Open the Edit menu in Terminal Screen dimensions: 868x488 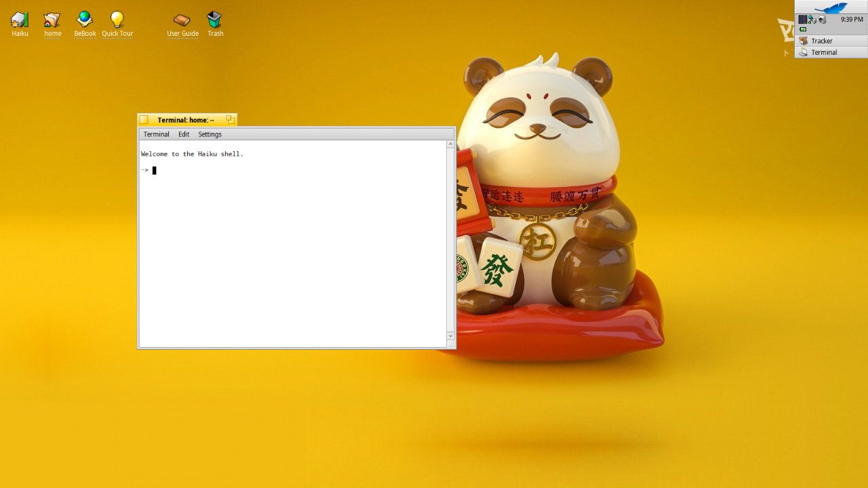(x=184, y=134)
